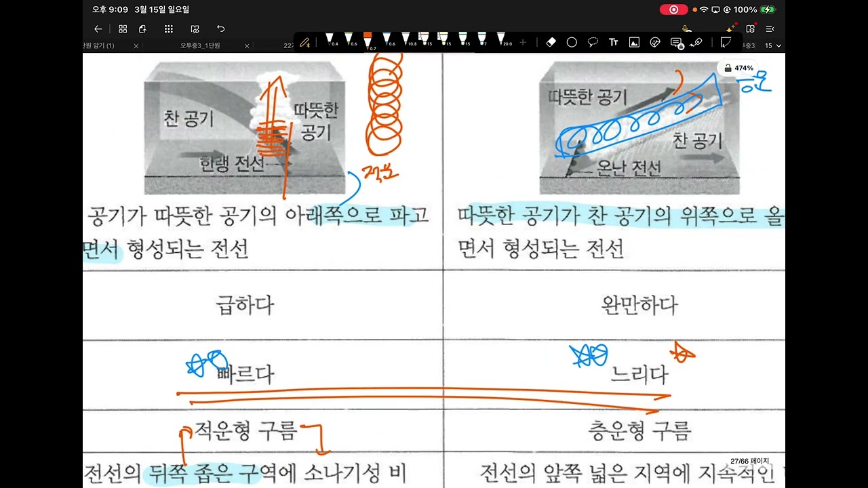Tap the 3월 15일 일요일 date
Screen dimensions: 868x488
[x=162, y=9]
